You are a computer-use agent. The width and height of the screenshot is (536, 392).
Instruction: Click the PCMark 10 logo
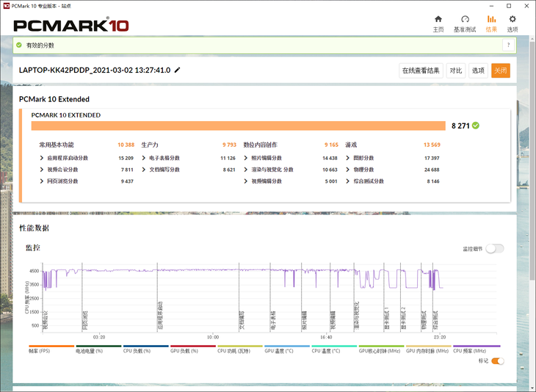71,26
